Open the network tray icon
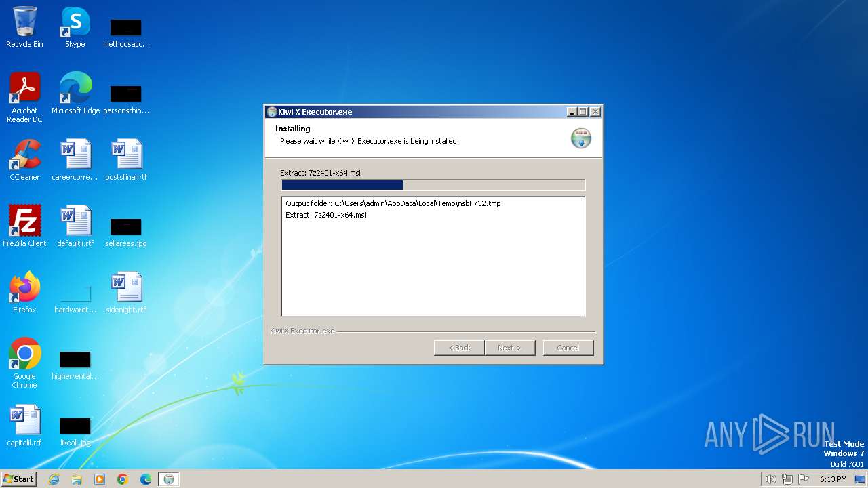 [x=787, y=479]
